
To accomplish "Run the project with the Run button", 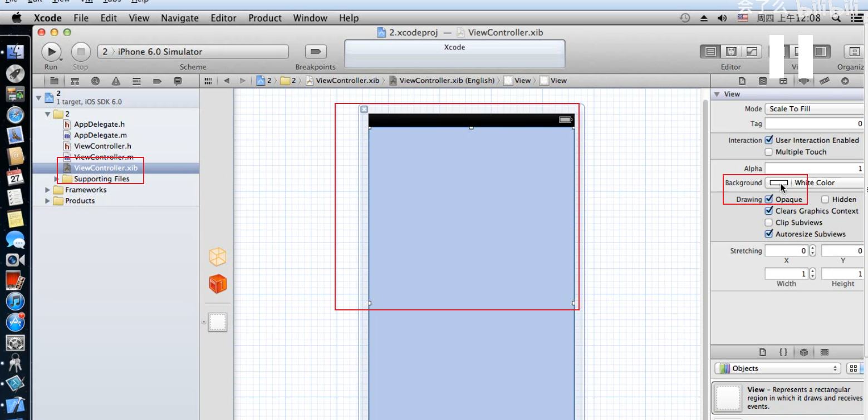I will [x=51, y=52].
